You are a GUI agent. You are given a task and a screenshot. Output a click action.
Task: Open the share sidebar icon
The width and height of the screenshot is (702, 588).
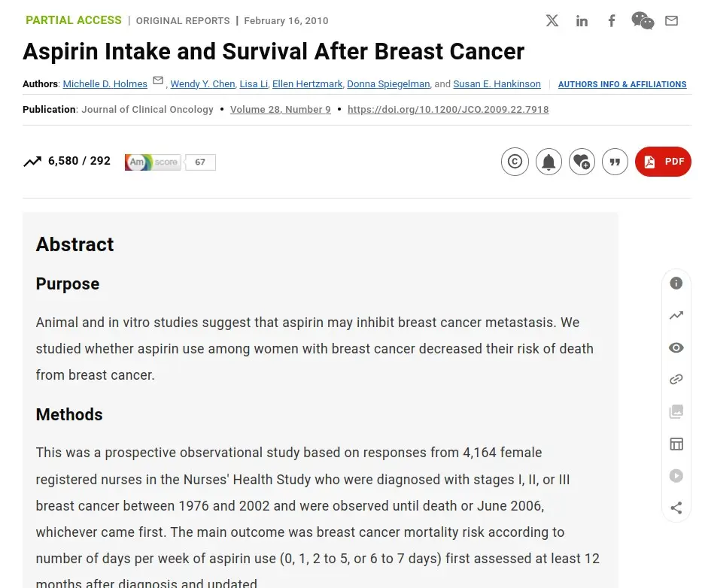[x=676, y=508]
